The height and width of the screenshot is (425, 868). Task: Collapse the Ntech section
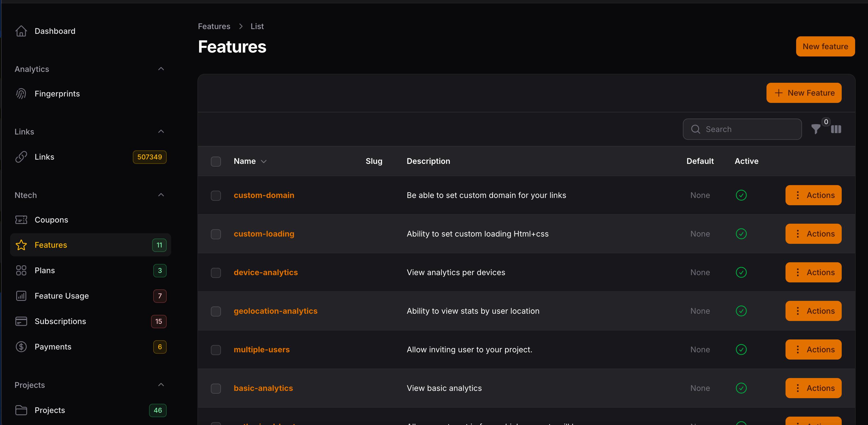coord(161,195)
